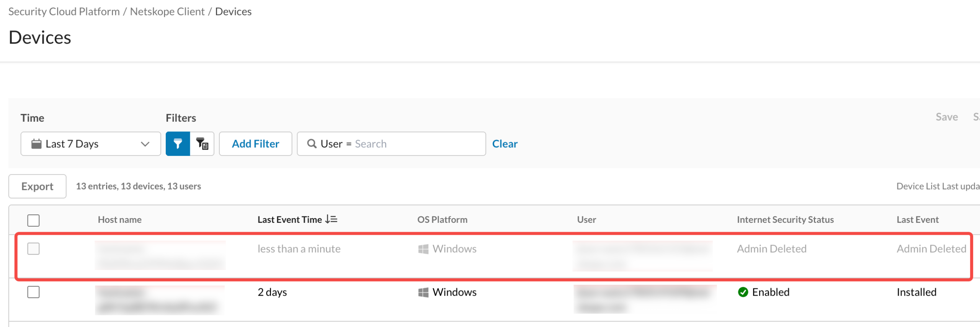This screenshot has width=980, height=327.
Task: Click the calendar icon in Time selector
Action: tap(36, 144)
